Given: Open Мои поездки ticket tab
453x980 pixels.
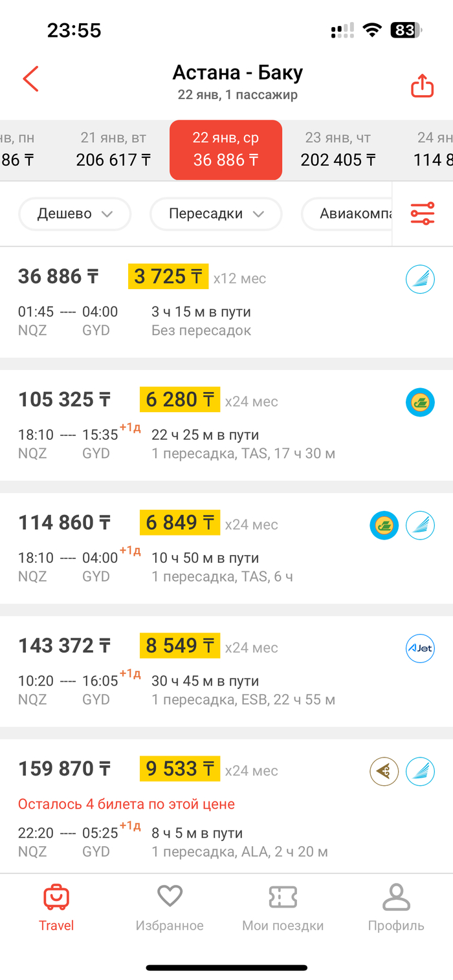Looking at the screenshot, I should (283, 907).
